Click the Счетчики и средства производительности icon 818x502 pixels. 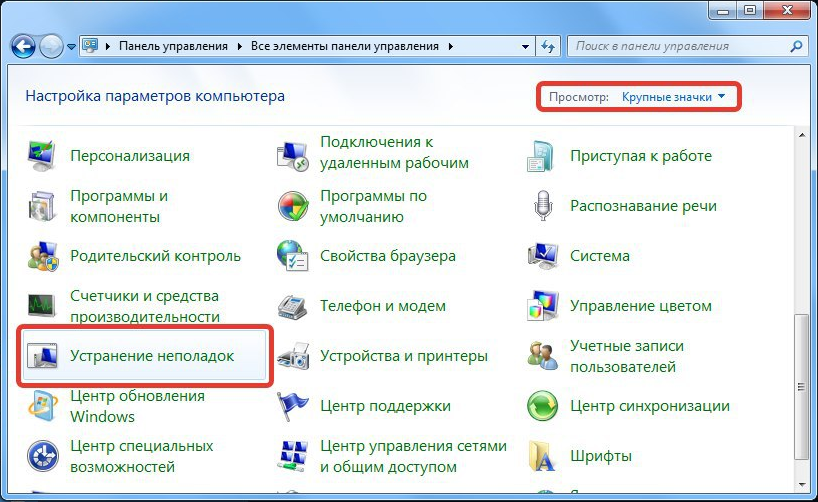click(42, 306)
